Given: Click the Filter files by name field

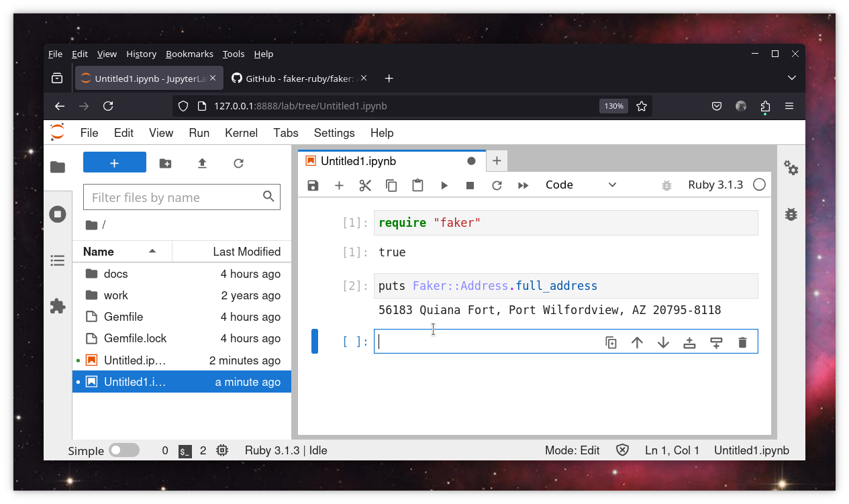Looking at the screenshot, I should pos(174,197).
